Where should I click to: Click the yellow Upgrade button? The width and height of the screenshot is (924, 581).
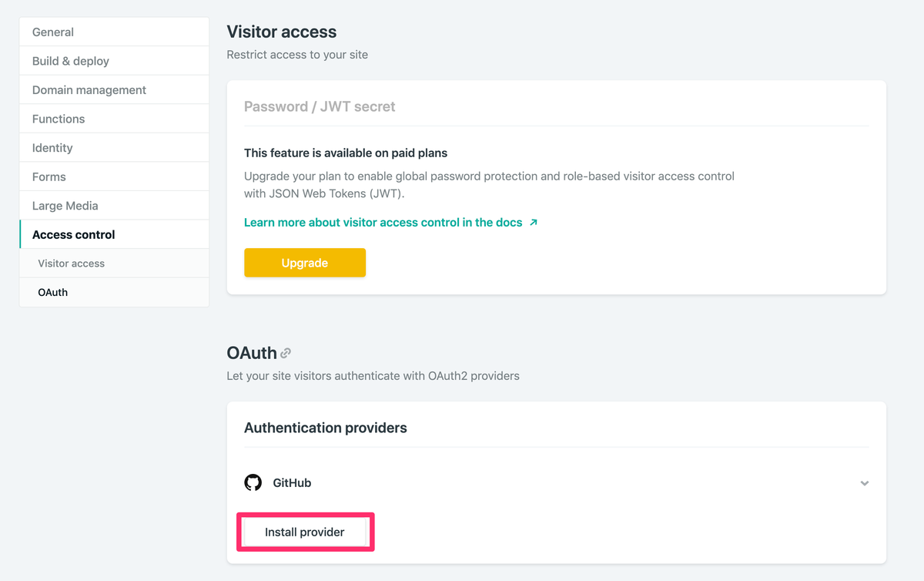click(305, 263)
